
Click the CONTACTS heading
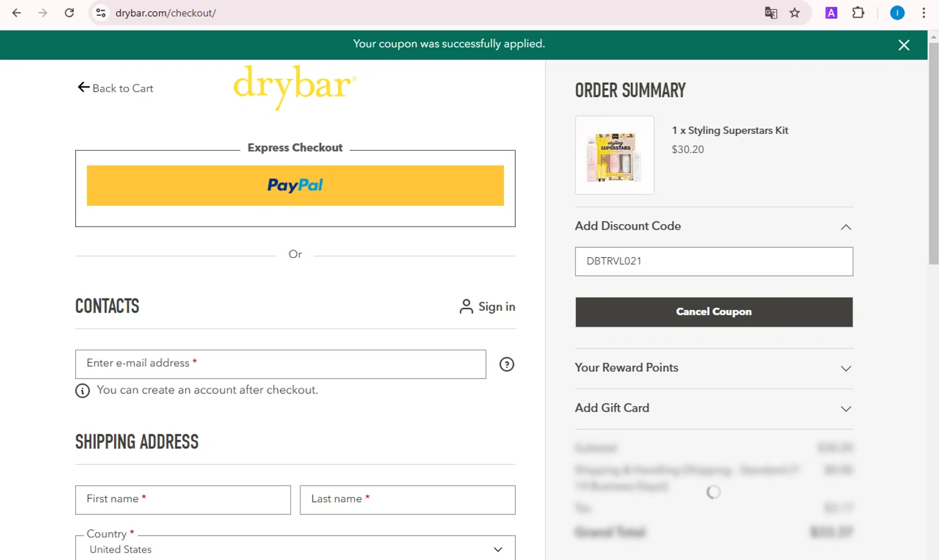coord(107,306)
